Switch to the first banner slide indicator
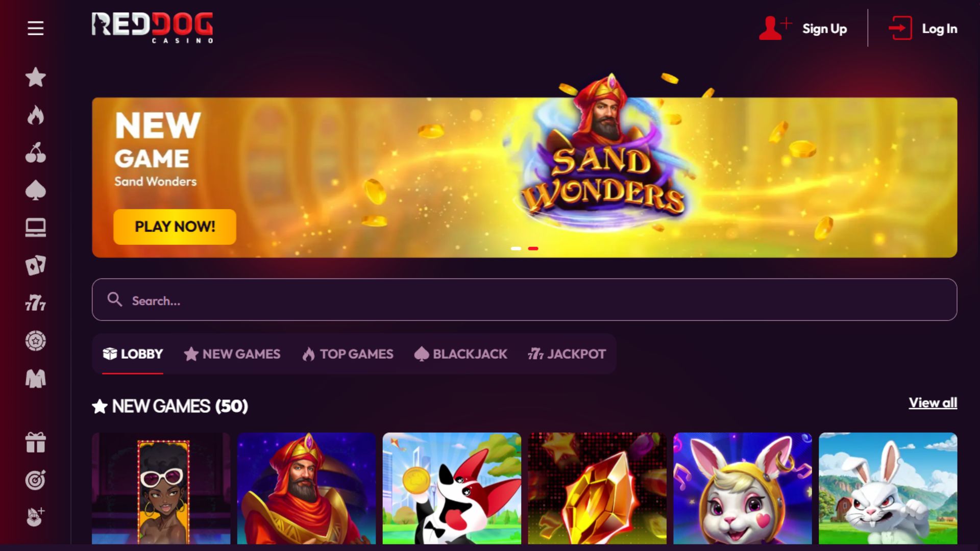 click(x=516, y=248)
